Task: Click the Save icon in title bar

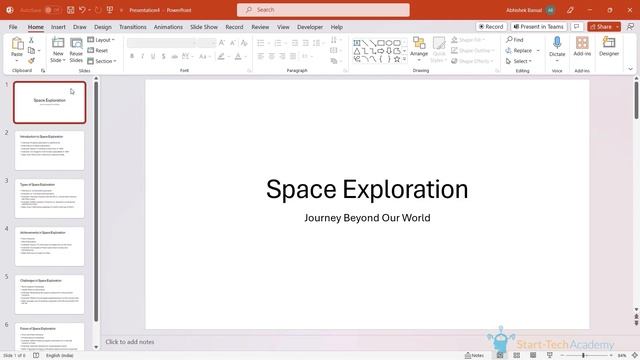Action: pos(71,10)
